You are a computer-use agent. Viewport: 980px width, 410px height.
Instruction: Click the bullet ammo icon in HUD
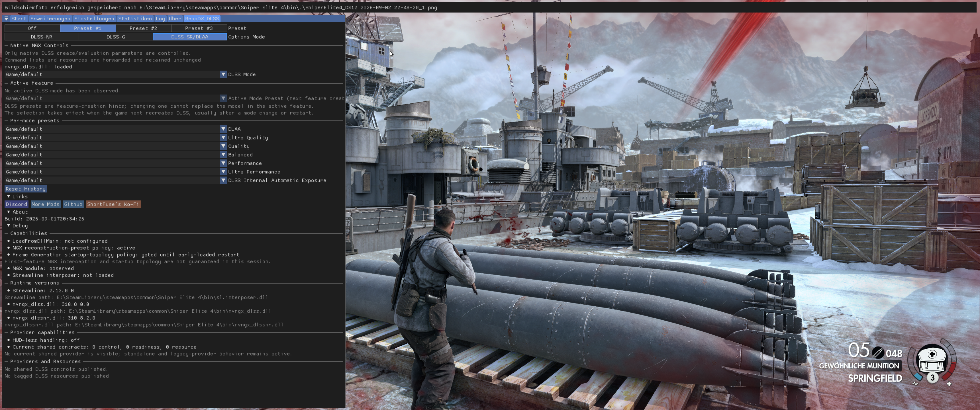(x=878, y=352)
